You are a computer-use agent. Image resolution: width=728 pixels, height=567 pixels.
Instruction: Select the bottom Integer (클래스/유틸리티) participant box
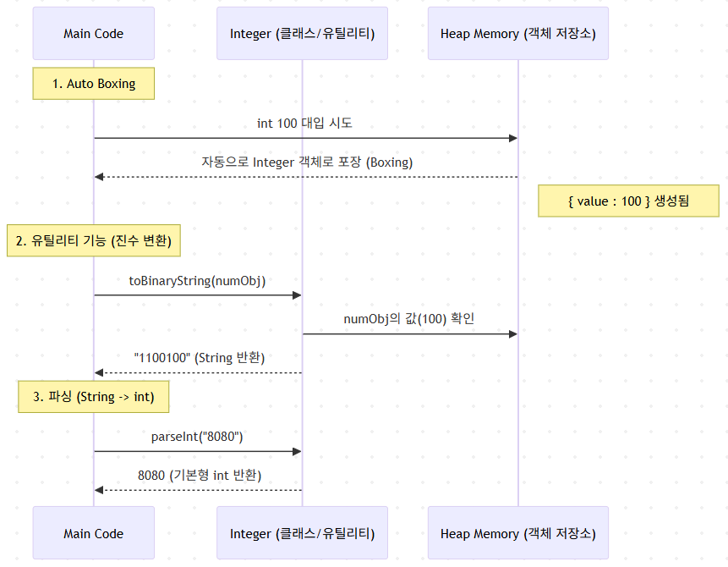(302, 533)
